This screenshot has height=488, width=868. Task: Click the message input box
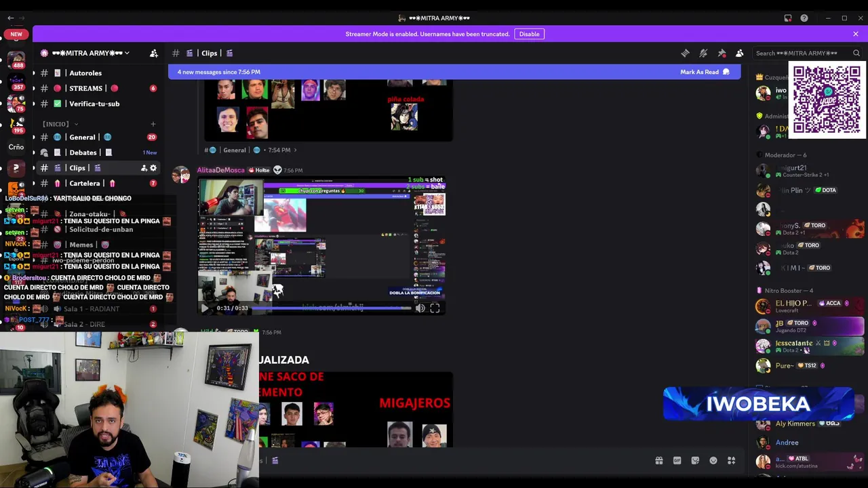click(454, 461)
